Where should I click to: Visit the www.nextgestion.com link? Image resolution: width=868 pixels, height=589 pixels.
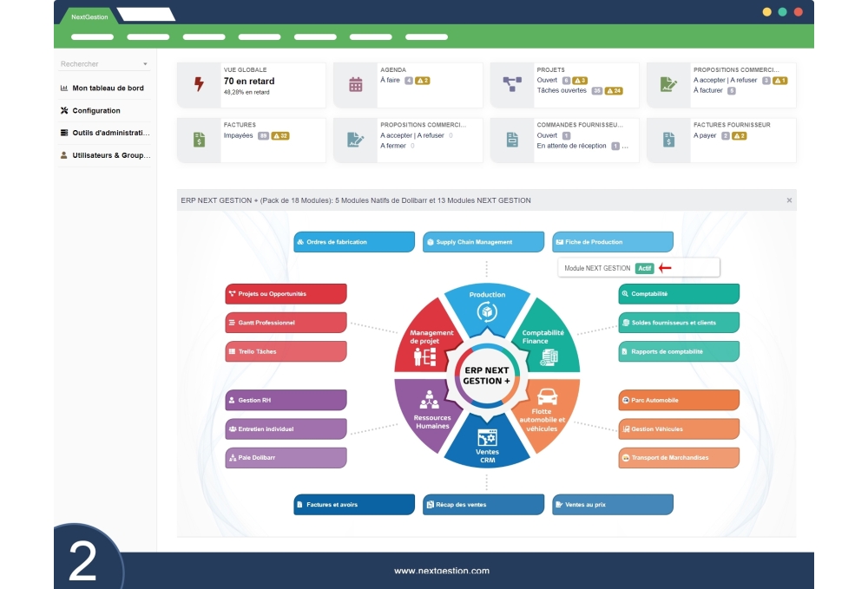point(442,571)
